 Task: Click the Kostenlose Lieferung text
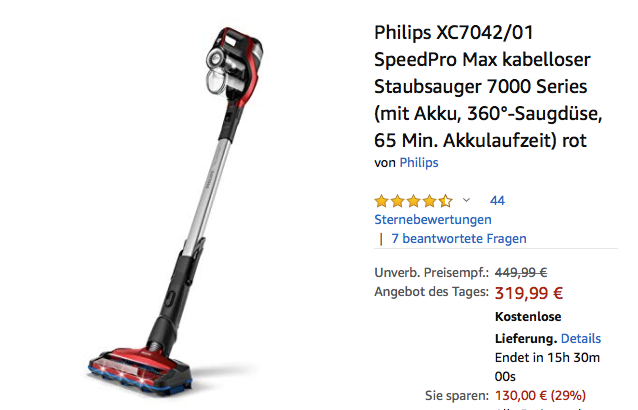coord(528,327)
